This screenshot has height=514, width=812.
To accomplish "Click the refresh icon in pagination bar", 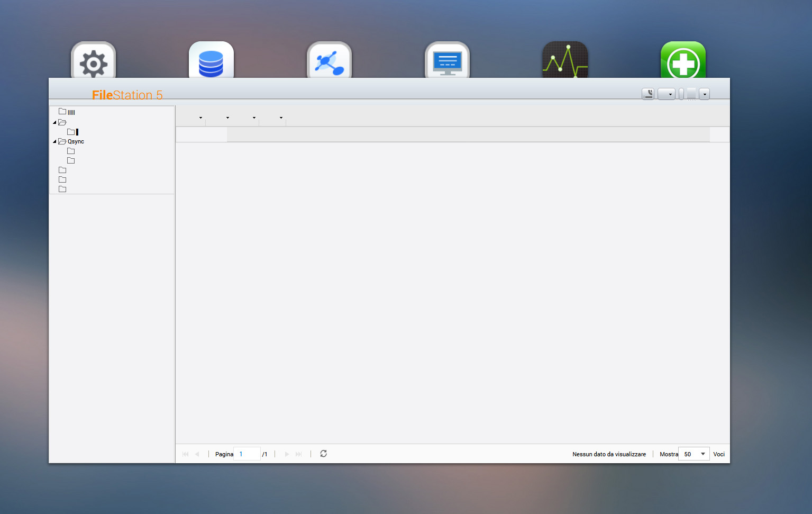I will (323, 454).
